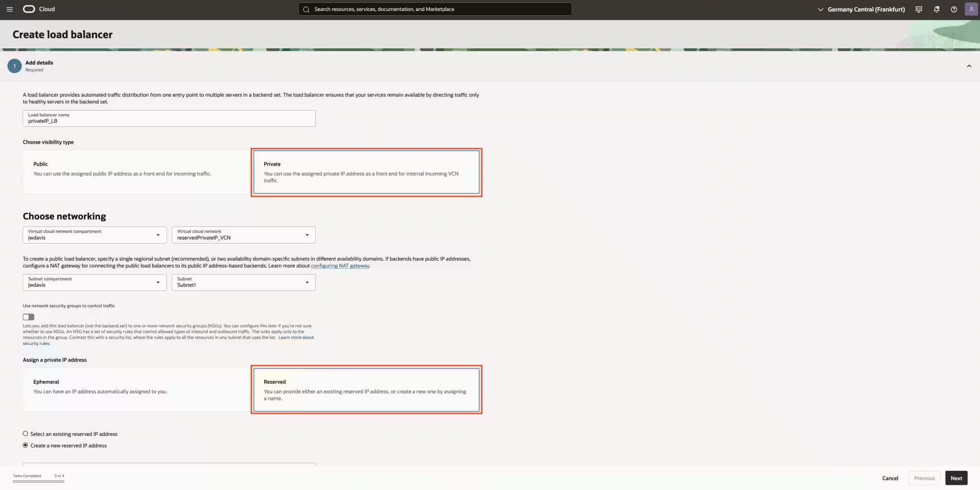Click the Create load balancer heading
Screen dimensions: 980x490
(63, 34)
